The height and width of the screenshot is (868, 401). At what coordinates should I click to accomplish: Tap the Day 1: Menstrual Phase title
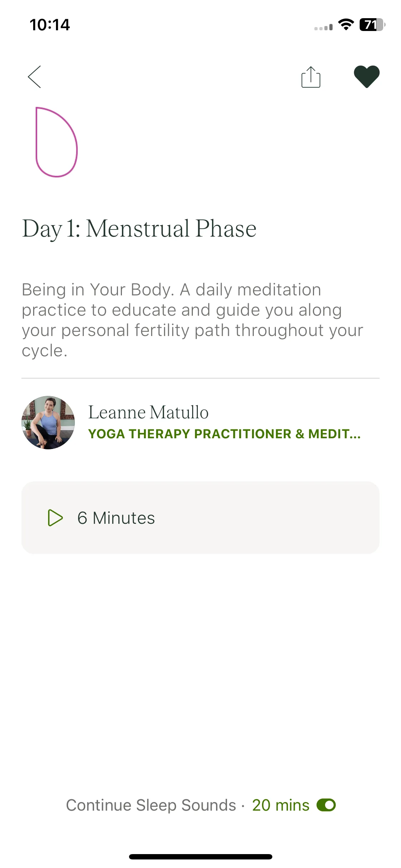coord(139,228)
